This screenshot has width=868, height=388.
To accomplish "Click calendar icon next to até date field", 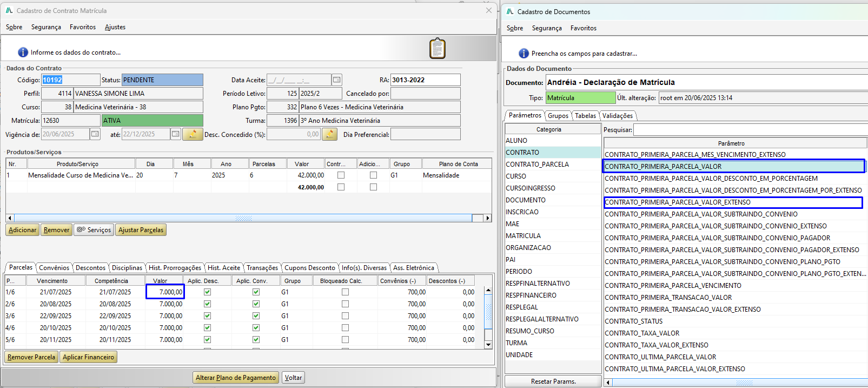I will pyautogui.click(x=176, y=134).
